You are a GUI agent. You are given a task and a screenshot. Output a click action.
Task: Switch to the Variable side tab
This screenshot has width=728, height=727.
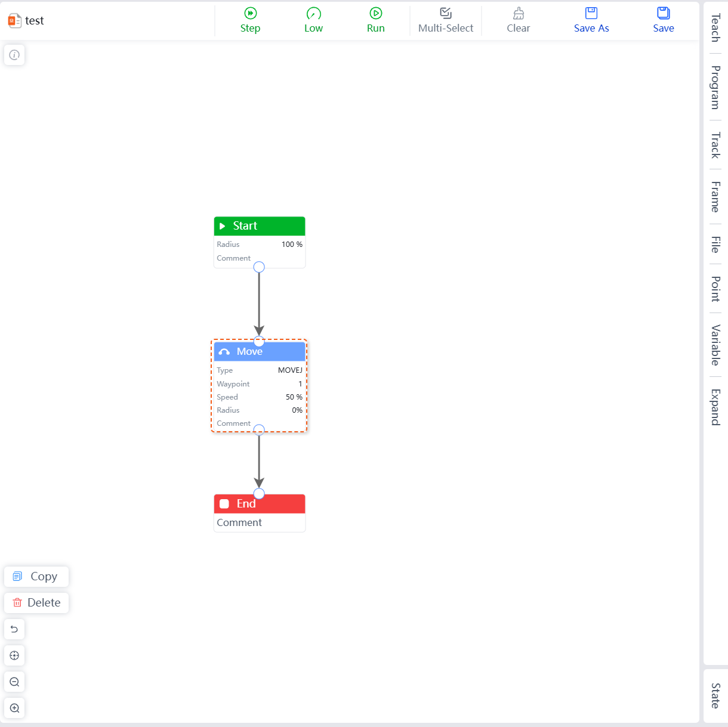point(715,345)
